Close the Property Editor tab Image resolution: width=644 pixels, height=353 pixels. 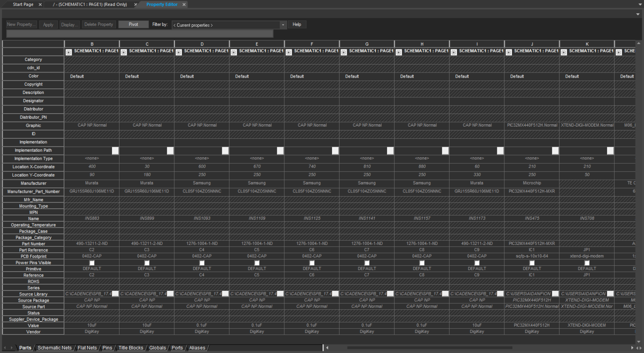click(184, 5)
